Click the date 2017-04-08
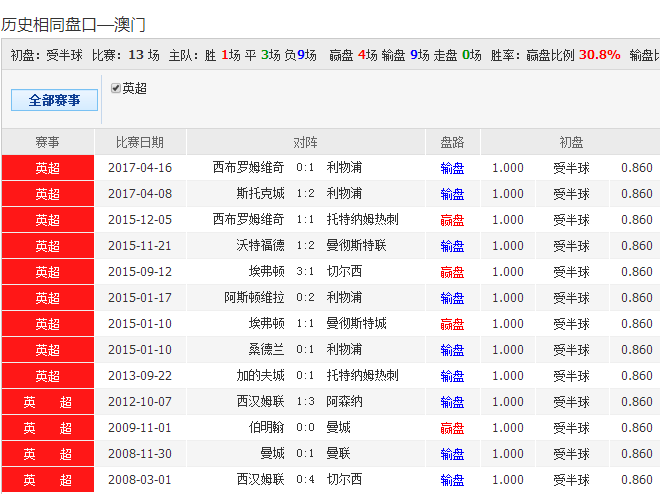660x494 pixels. pos(140,194)
